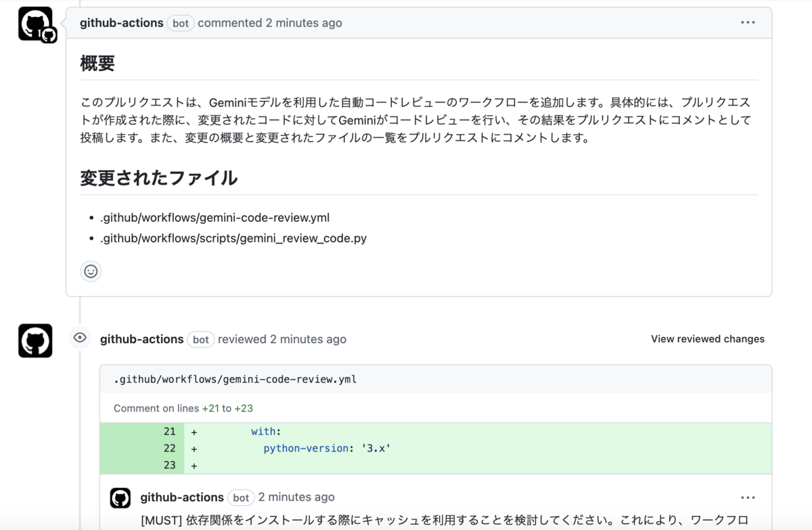Click diff line number 23

coord(169,465)
